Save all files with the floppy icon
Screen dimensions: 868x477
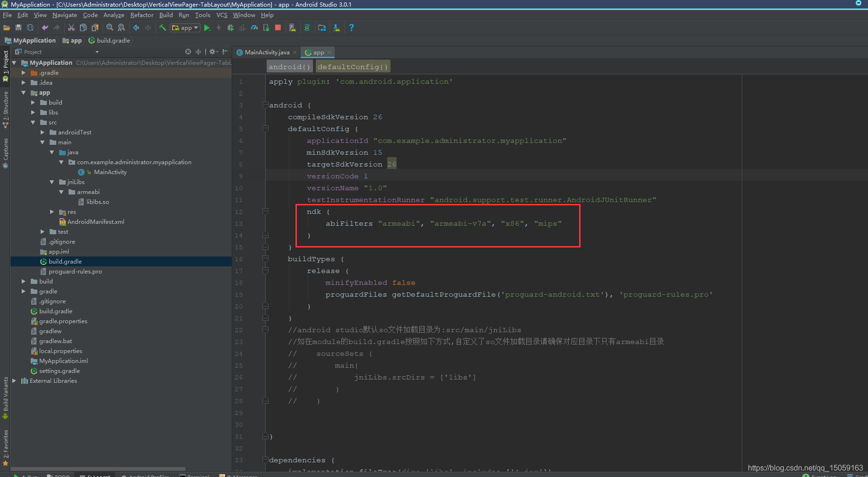(18, 28)
